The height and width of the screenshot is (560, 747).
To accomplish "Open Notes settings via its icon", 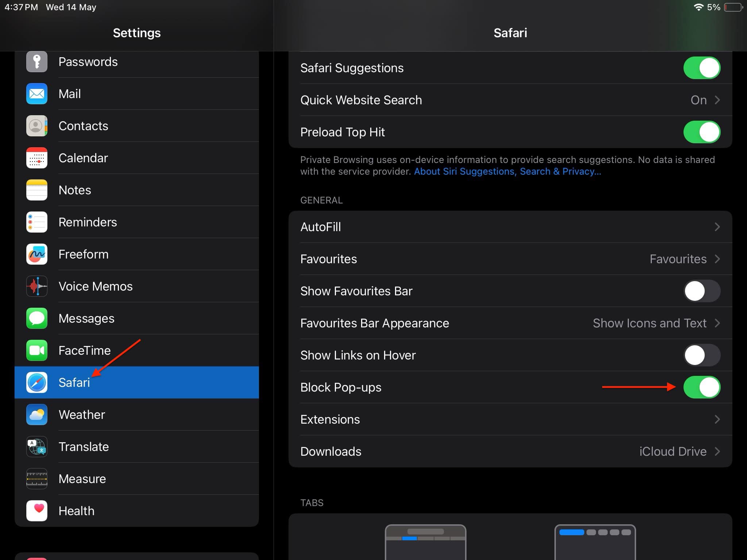I will 36,190.
